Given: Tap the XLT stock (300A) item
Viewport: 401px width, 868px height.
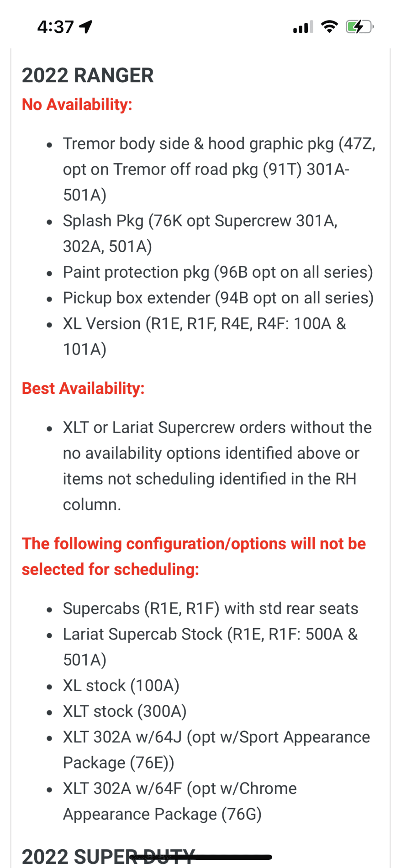Looking at the screenshot, I should [125, 711].
